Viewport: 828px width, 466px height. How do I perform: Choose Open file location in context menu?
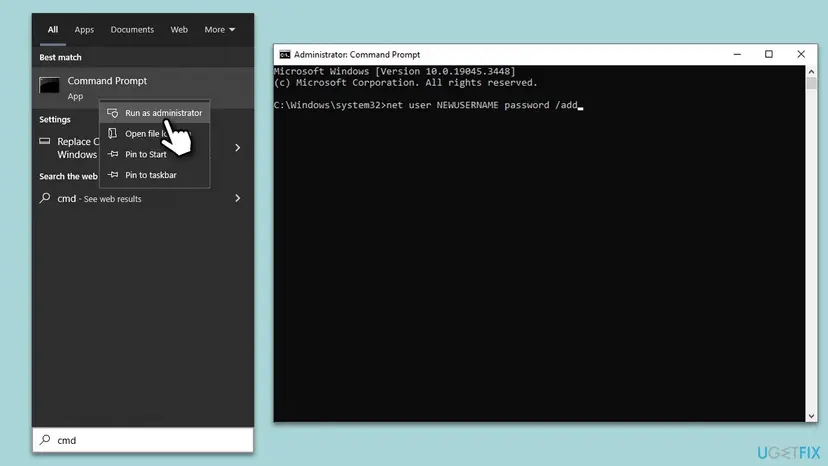click(x=155, y=133)
